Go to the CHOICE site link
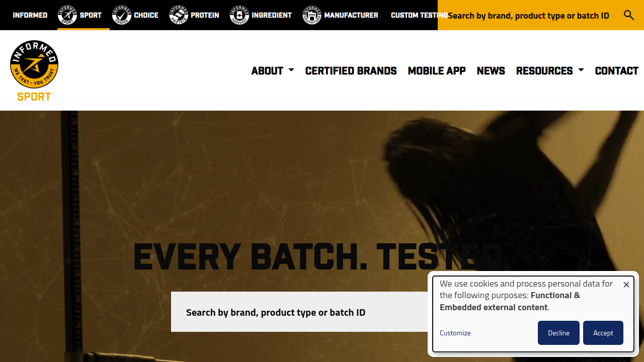The image size is (644, 362). coord(146,15)
